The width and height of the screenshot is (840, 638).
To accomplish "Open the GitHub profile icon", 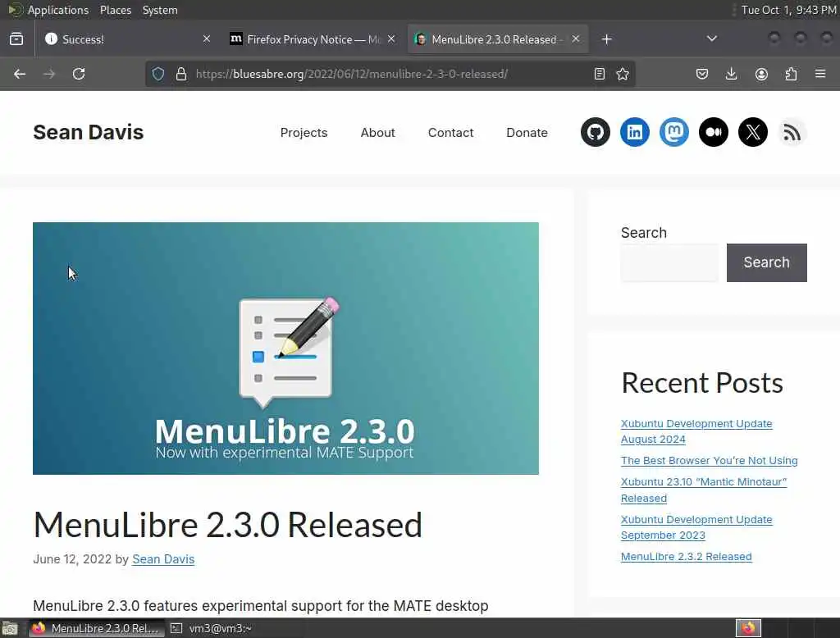I will (596, 132).
